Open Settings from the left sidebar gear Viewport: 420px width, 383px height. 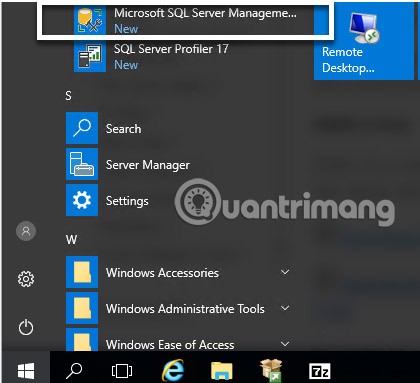[x=26, y=279]
